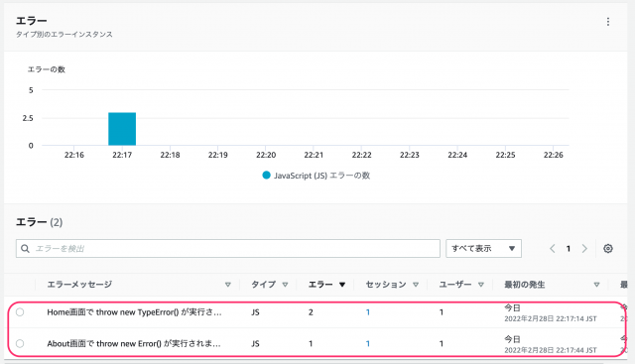Sort by 最初の発生 column arrow
635x364 pixels.
[596, 285]
